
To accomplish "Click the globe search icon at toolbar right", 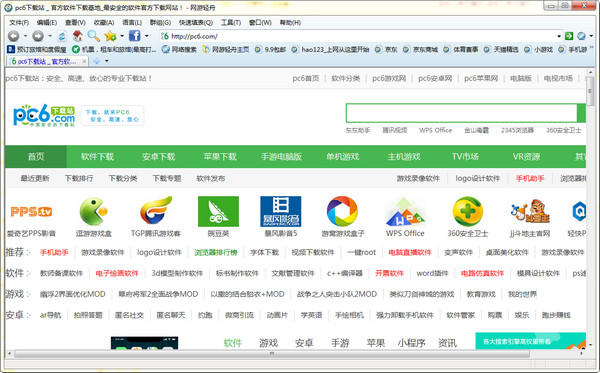I will tap(581, 36).
